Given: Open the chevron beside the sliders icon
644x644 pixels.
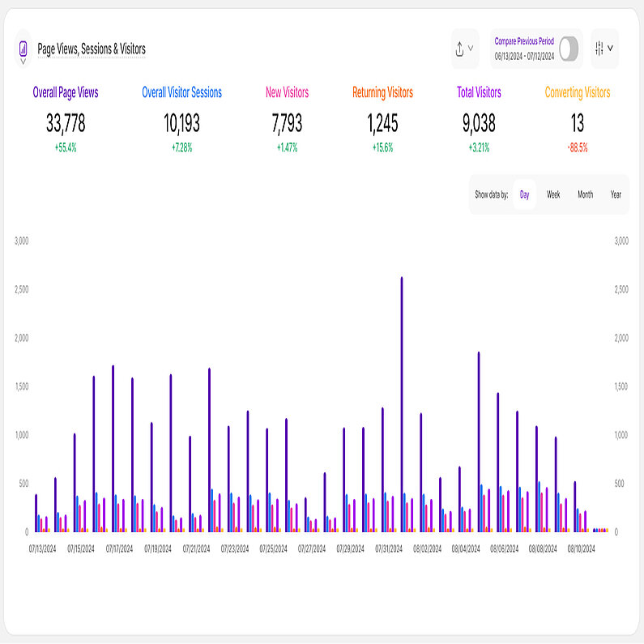Looking at the screenshot, I should (x=611, y=48).
